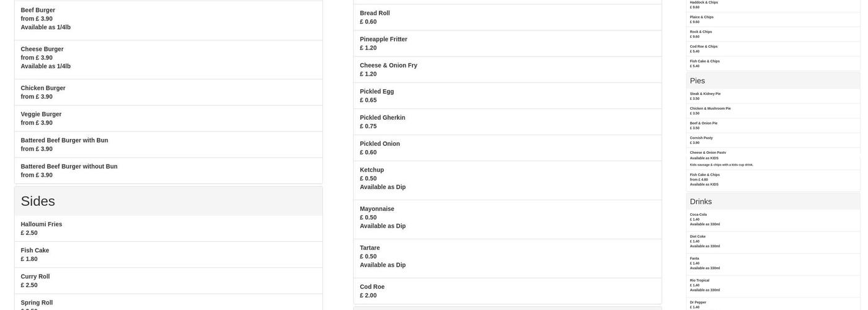Viewport: 868px width, 310px height.
Task: Select Battered Beef Burger with Bun
Action: click(x=64, y=141)
